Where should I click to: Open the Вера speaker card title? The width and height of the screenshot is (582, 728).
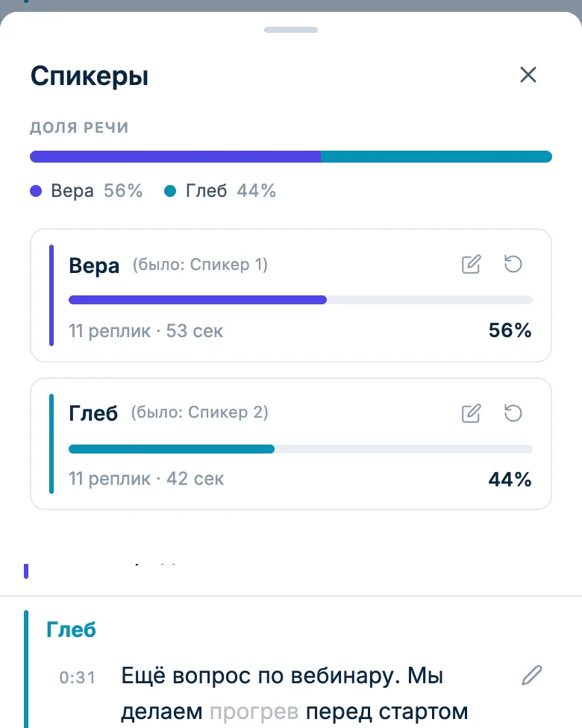[94, 266]
